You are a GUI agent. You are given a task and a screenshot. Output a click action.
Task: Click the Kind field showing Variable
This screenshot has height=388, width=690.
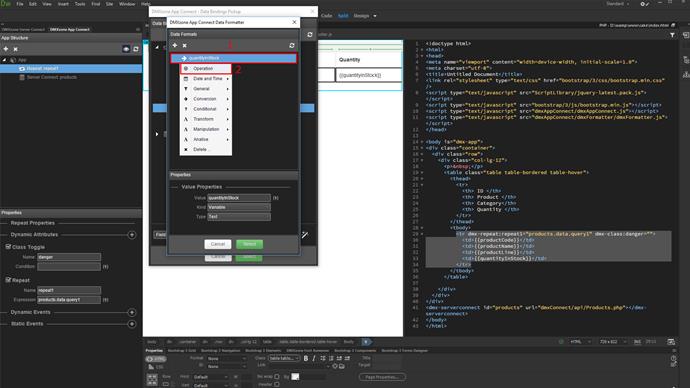click(239, 207)
